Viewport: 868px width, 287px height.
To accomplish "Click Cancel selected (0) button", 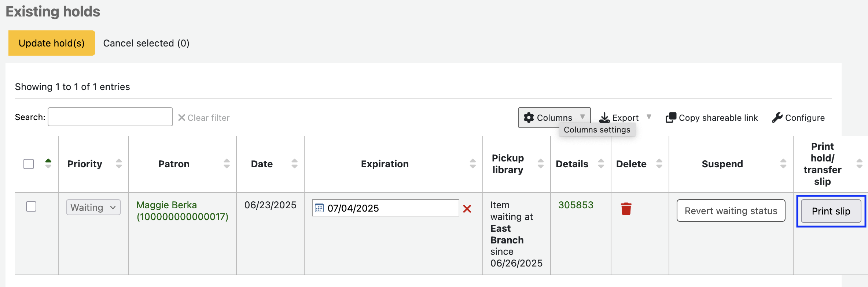I will (x=146, y=43).
